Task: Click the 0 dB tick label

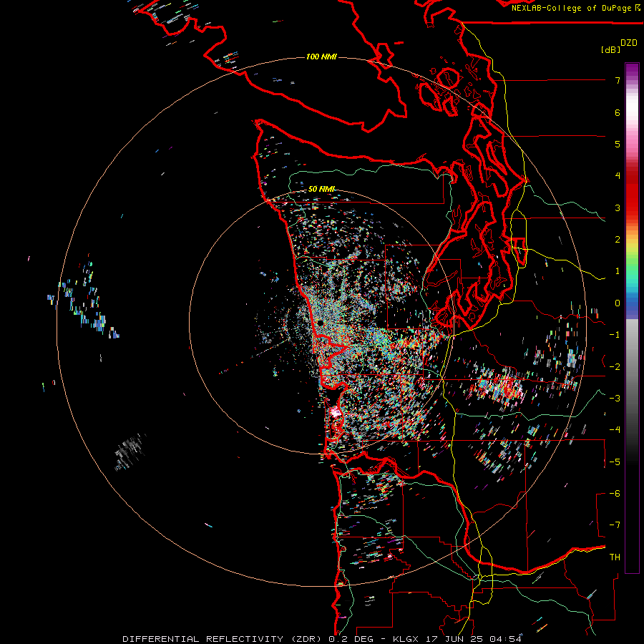Action: click(x=618, y=303)
